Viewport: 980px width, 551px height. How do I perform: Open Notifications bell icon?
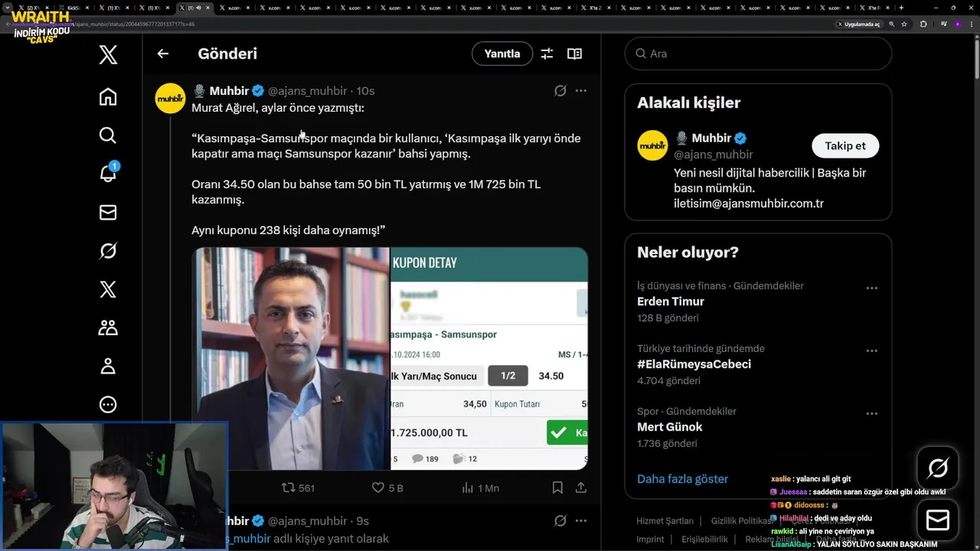coord(108,174)
